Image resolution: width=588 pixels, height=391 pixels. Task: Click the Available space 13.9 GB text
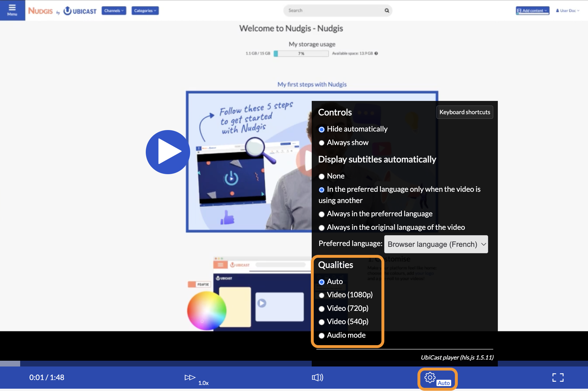(x=352, y=53)
